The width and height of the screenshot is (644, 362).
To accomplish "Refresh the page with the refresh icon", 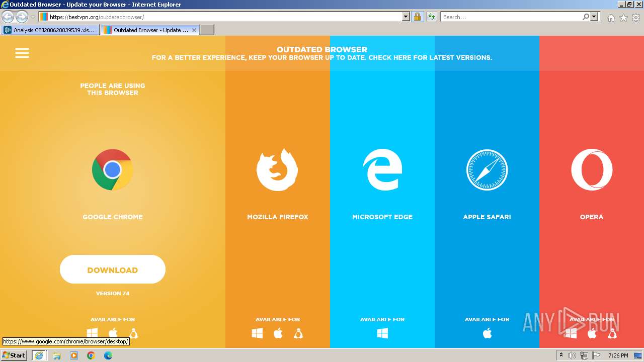I will [431, 17].
